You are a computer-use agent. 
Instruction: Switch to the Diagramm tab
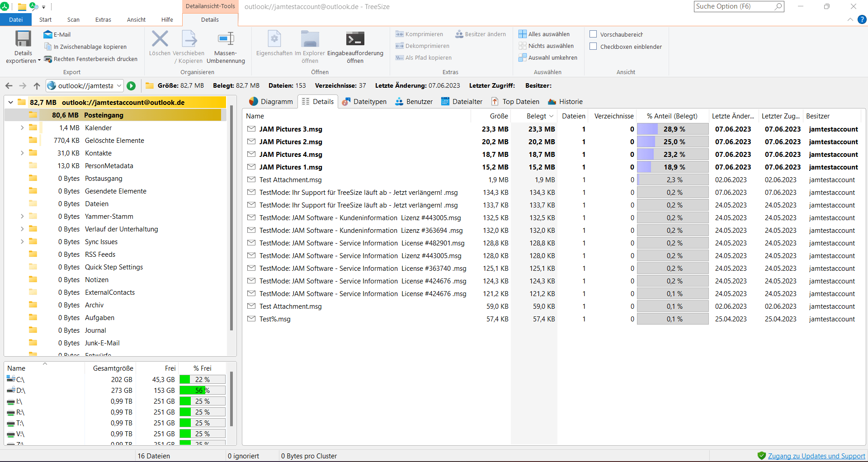coord(271,102)
